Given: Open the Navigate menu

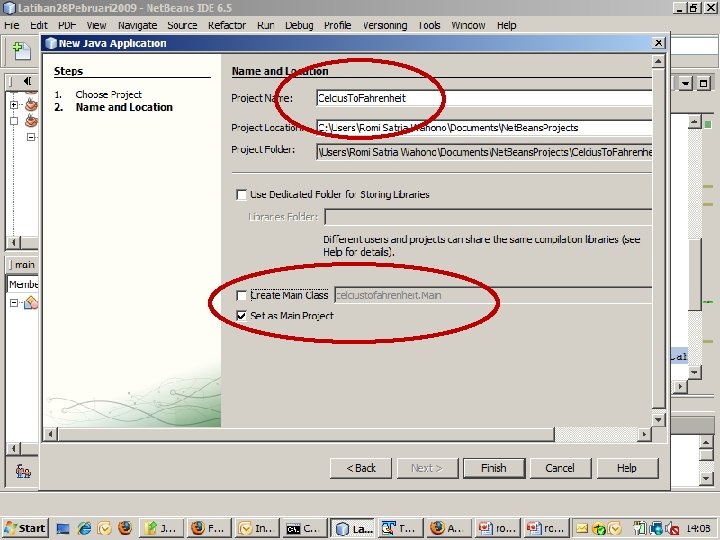Looking at the screenshot, I should click(137, 25).
